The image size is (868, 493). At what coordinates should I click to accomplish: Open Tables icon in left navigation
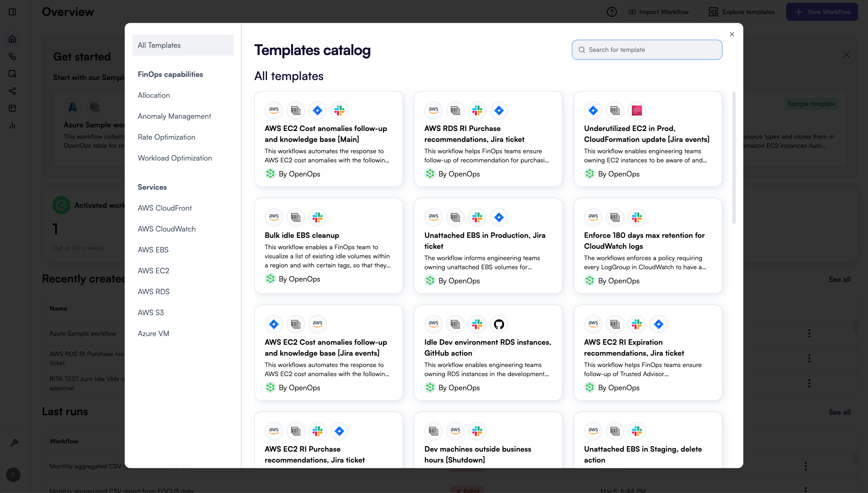12,108
